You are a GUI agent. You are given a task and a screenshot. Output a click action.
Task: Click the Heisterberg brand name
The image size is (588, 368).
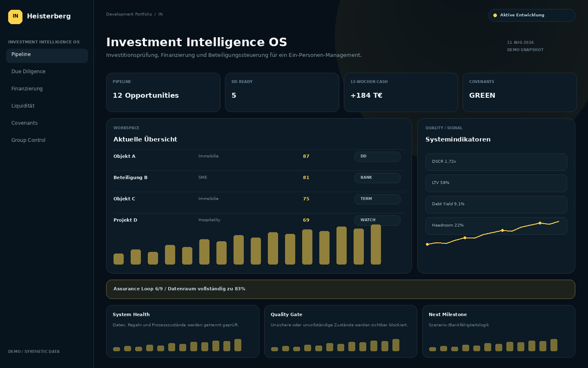click(x=49, y=16)
